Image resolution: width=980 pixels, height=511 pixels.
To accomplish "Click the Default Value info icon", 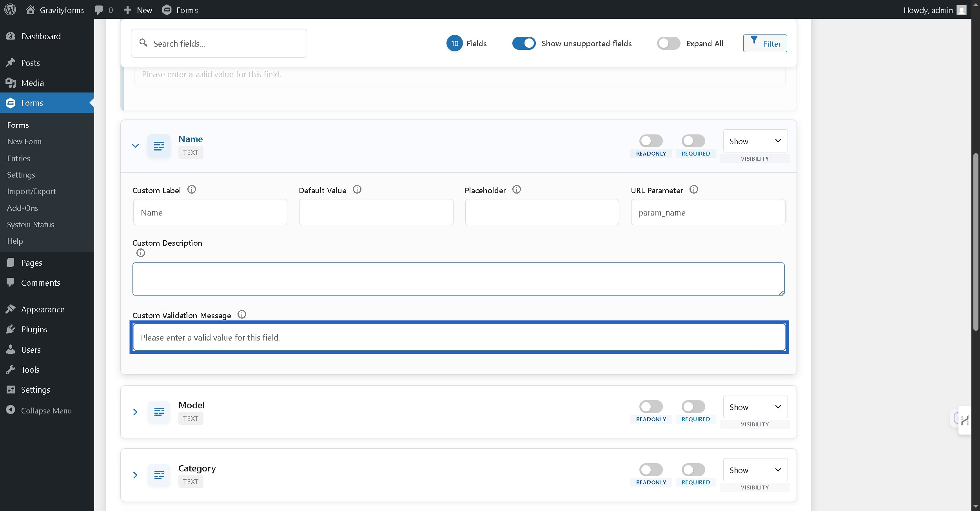I will click(x=357, y=190).
